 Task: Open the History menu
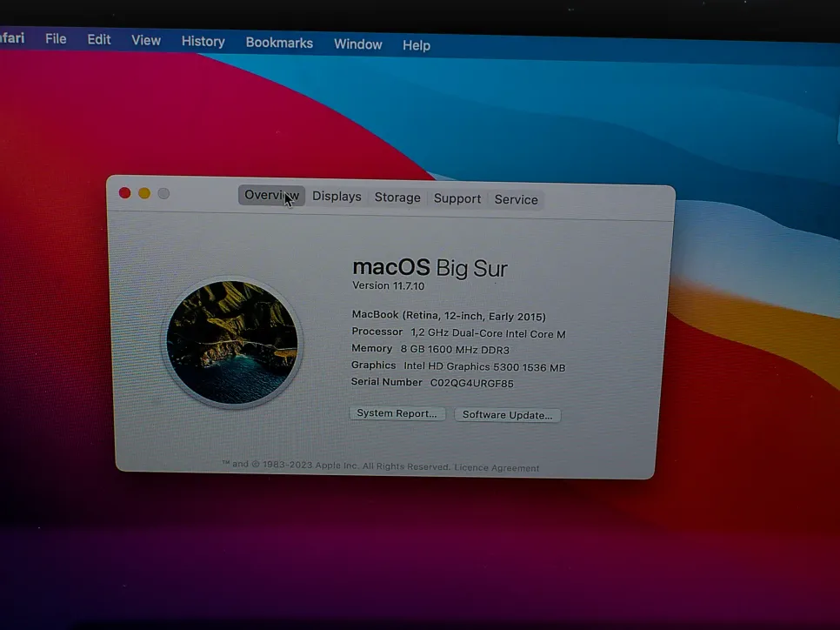[203, 42]
